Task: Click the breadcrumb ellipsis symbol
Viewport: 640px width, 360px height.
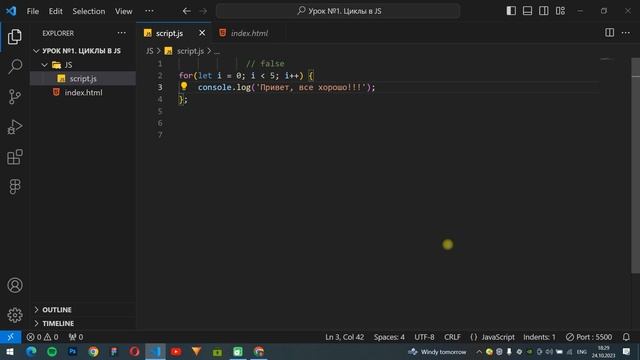Action: (x=216, y=51)
